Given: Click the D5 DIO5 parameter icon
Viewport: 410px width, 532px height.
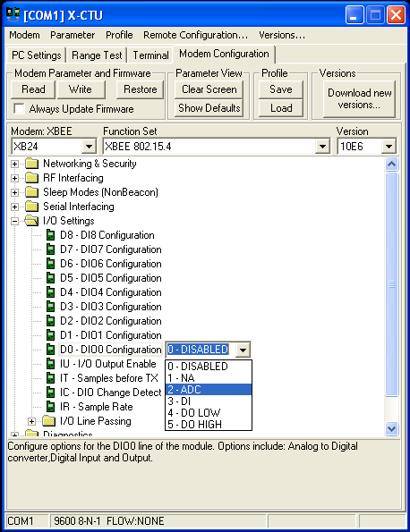Looking at the screenshot, I should tap(51, 278).
